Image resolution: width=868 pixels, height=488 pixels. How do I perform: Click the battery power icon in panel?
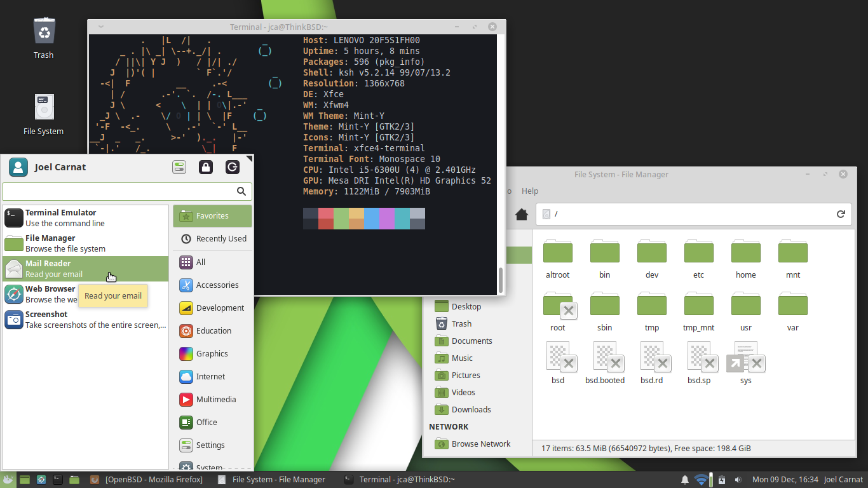tap(721, 480)
